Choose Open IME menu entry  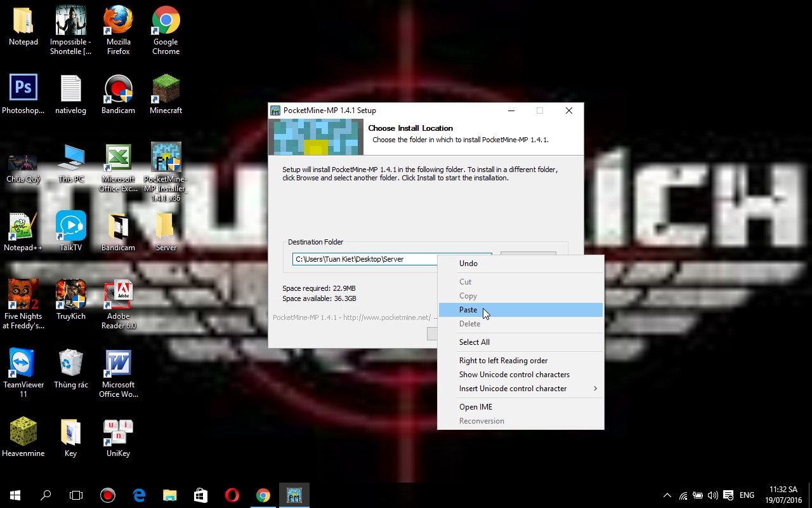coord(521,407)
